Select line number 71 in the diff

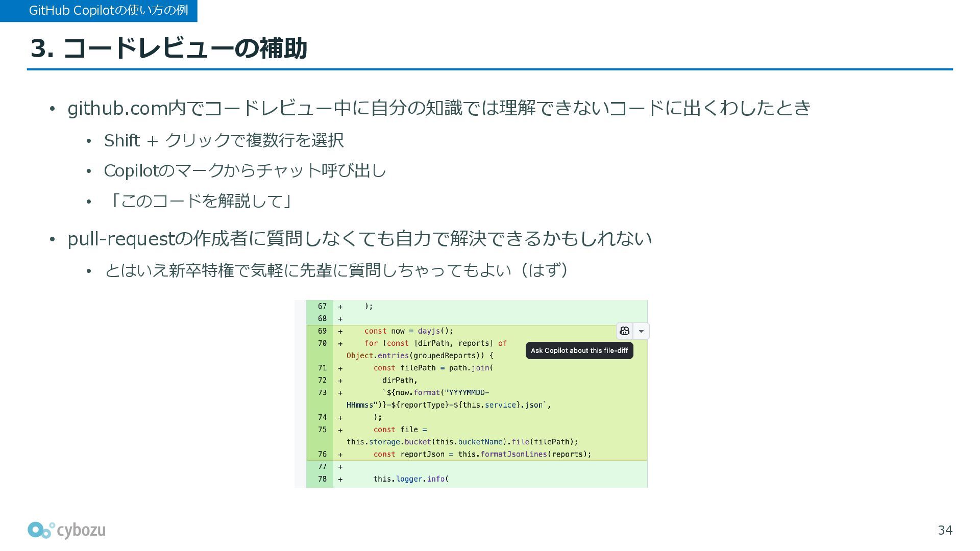pyautogui.click(x=322, y=368)
